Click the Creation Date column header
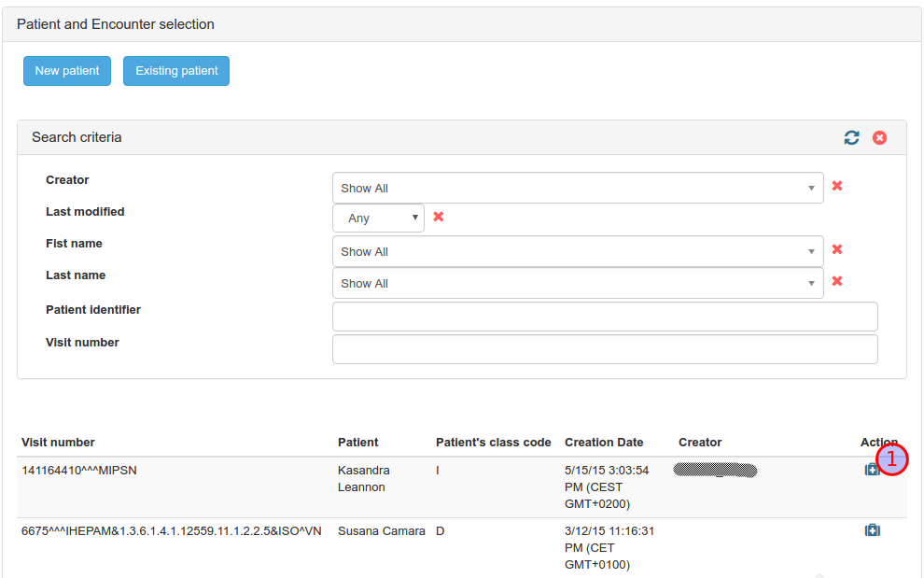This screenshot has width=924, height=578. point(603,443)
